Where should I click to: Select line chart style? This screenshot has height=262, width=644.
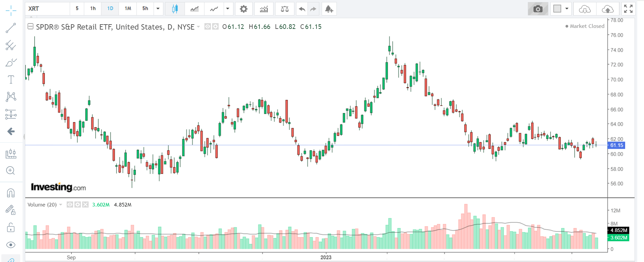pos(214,9)
